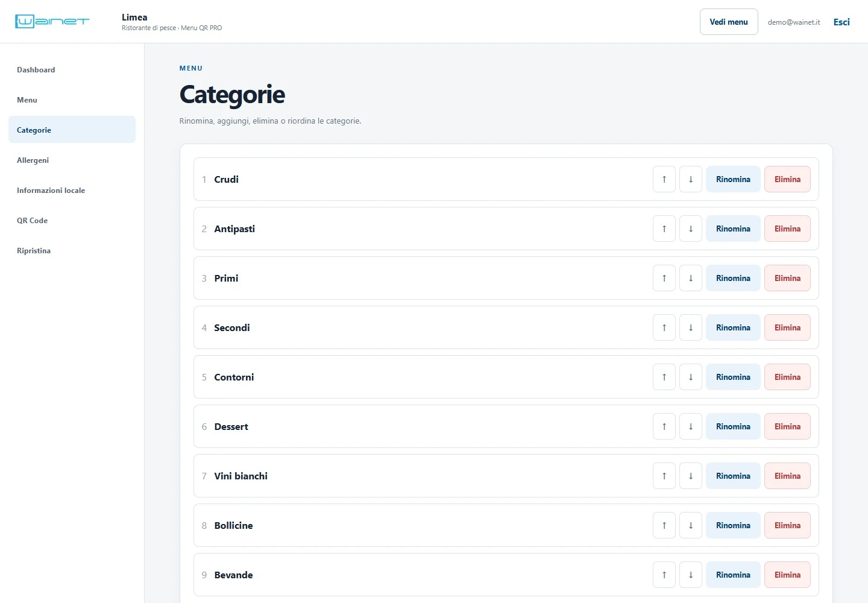
Task: Open Ripristina from the sidebar
Action: [x=72, y=251]
